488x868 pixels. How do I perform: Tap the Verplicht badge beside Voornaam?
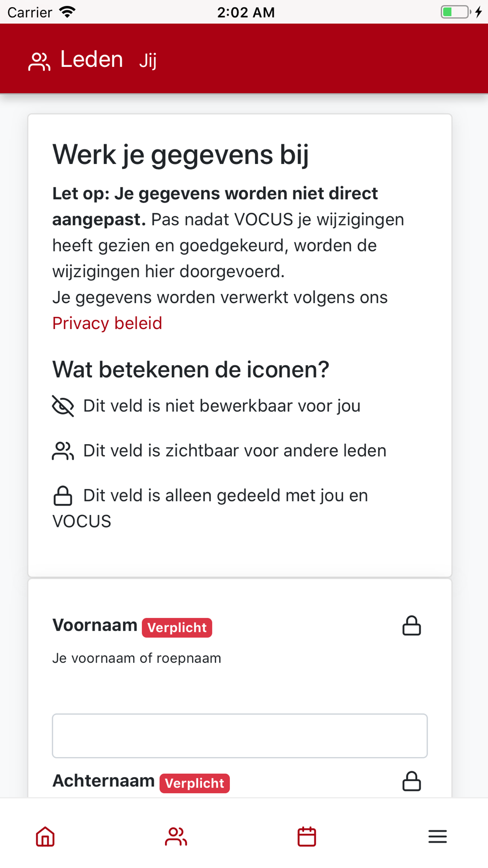coord(177,627)
